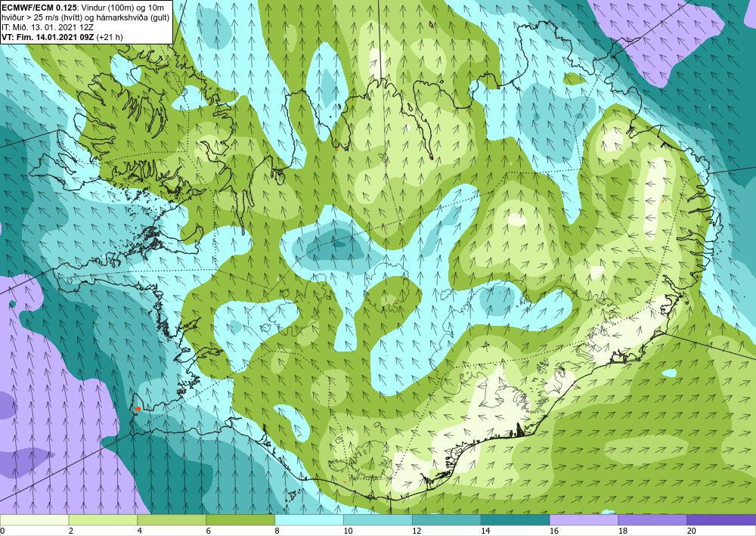Click the legend scale label "8"

tap(277, 531)
